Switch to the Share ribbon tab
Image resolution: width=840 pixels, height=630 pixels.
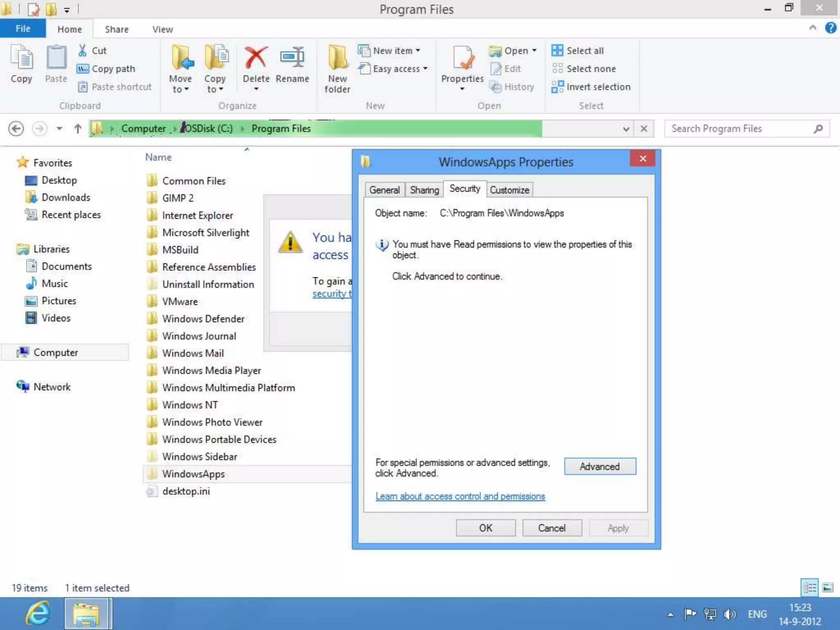116,29
